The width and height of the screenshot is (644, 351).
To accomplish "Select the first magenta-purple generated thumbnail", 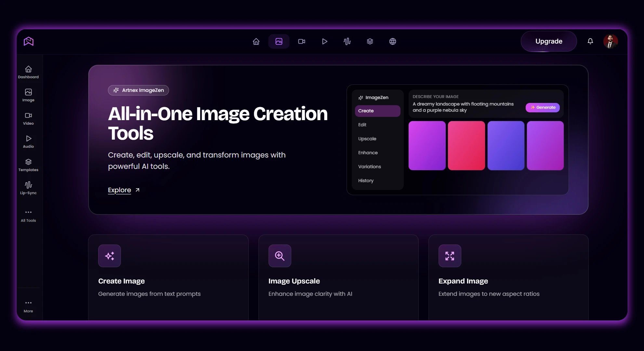I will point(427,145).
